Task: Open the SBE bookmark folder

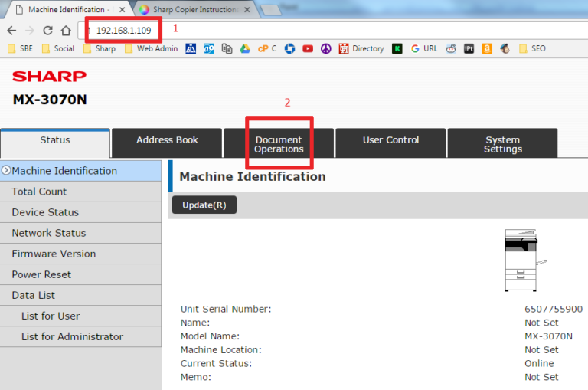Action: click(x=20, y=48)
